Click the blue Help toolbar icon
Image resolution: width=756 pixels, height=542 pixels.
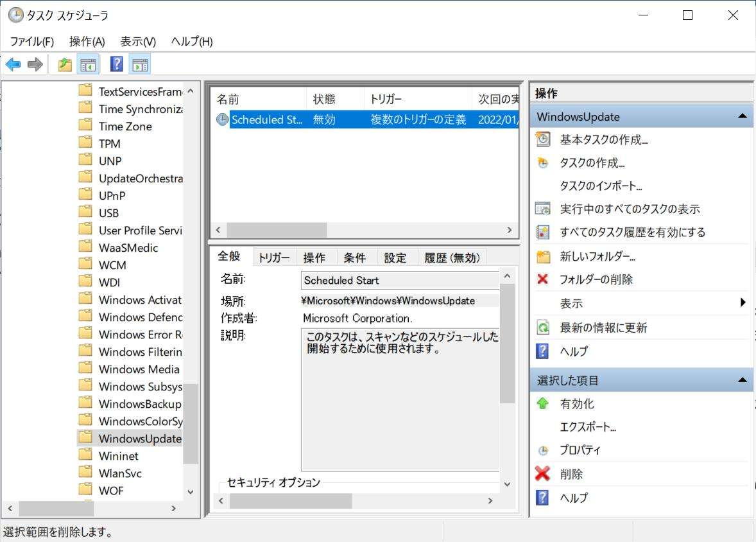pos(117,64)
